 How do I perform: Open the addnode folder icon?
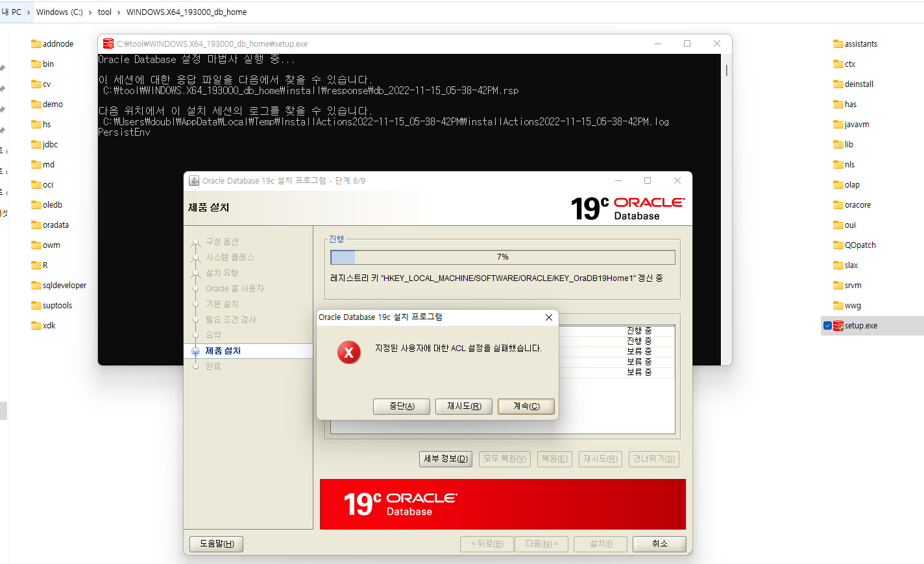(36, 44)
